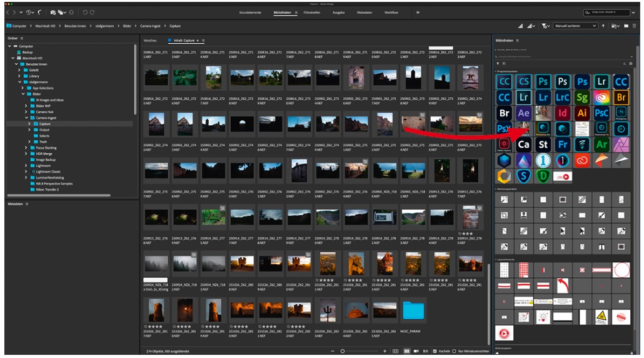This screenshot has width=644, height=358.
Task: Click the orange Bridge Br library icon
Action: 621,98
